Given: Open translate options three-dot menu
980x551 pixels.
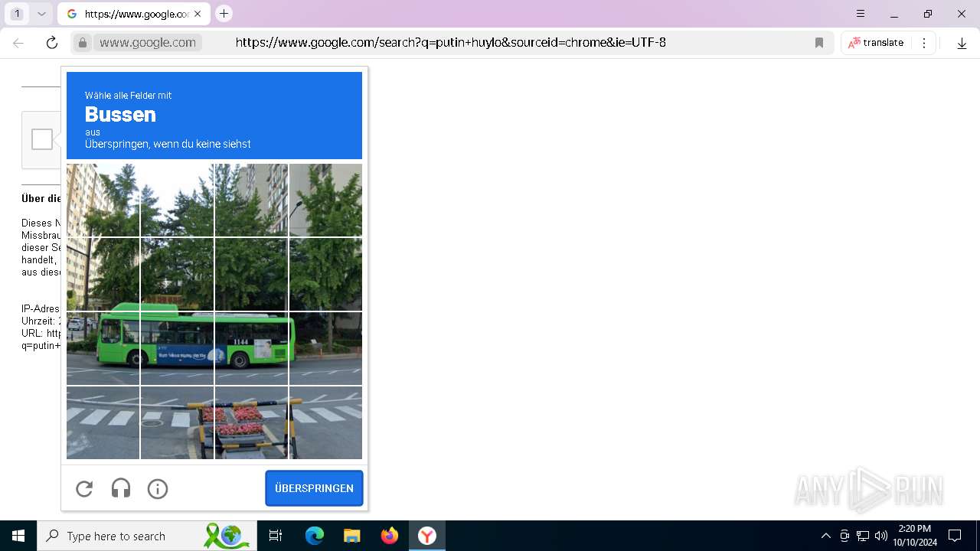Looking at the screenshot, I should click(924, 43).
